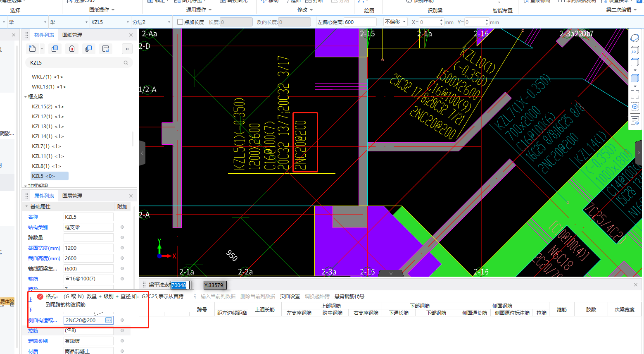
Task: Click the wireframe box icon on right toolbar
Action: click(x=635, y=62)
